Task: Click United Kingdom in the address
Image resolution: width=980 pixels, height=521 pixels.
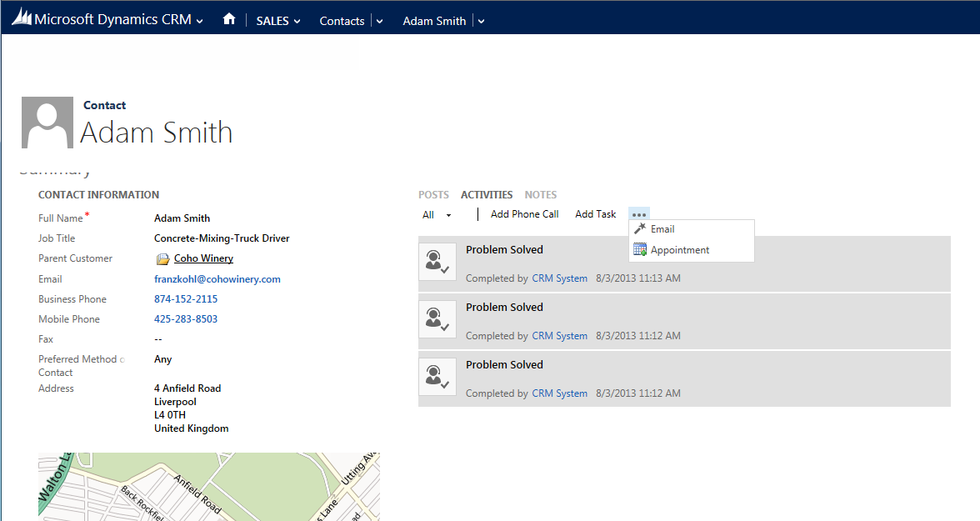Action: (192, 428)
